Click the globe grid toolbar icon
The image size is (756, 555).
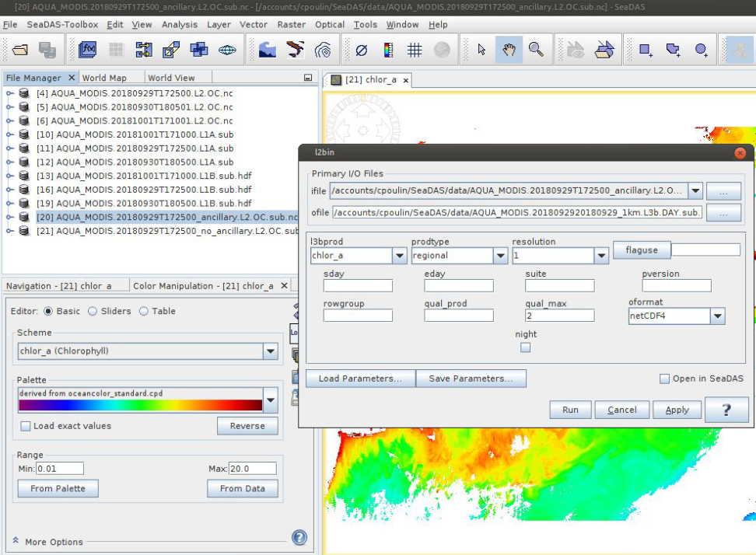[227, 50]
